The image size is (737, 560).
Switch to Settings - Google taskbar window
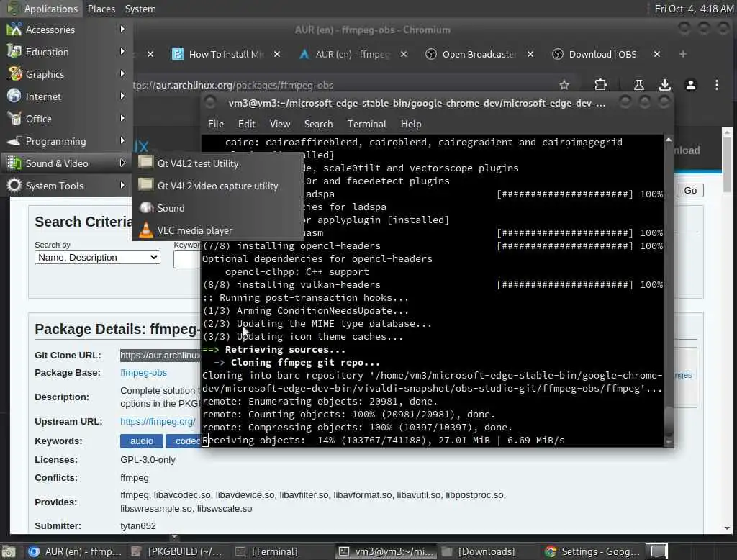[x=592, y=551]
